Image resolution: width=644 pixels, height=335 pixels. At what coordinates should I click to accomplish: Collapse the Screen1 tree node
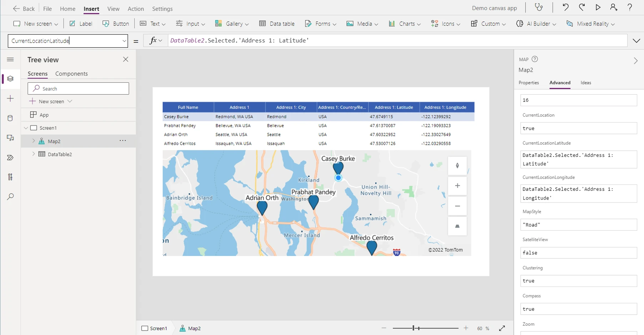26,128
